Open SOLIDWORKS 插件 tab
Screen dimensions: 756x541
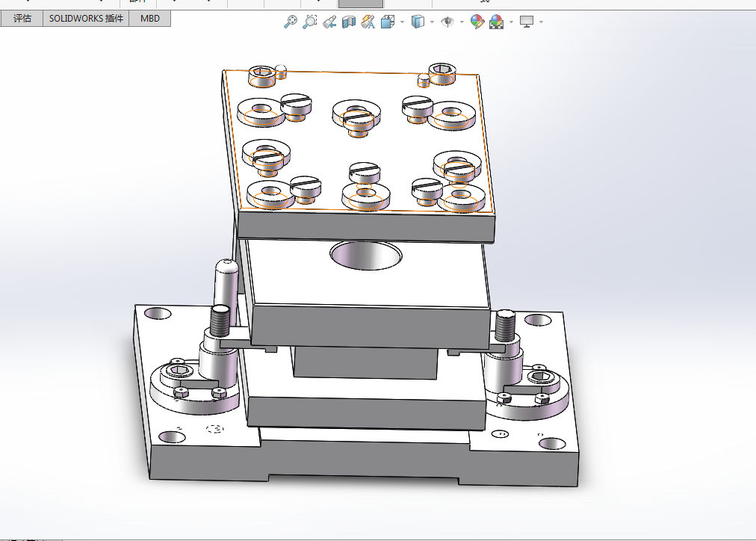[87, 19]
